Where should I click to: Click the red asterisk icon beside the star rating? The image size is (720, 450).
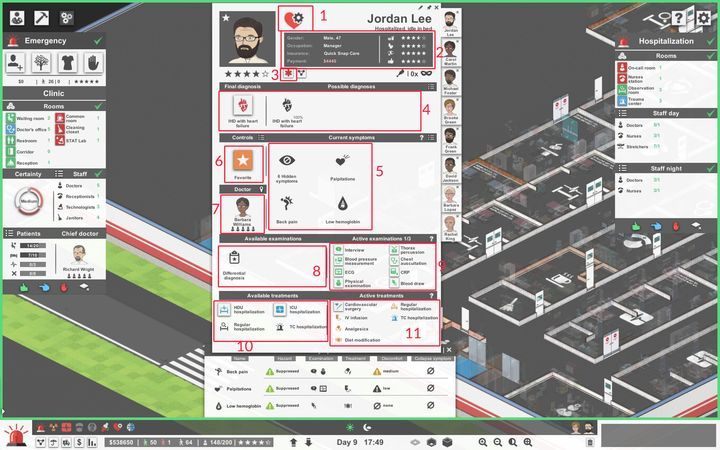[288, 73]
